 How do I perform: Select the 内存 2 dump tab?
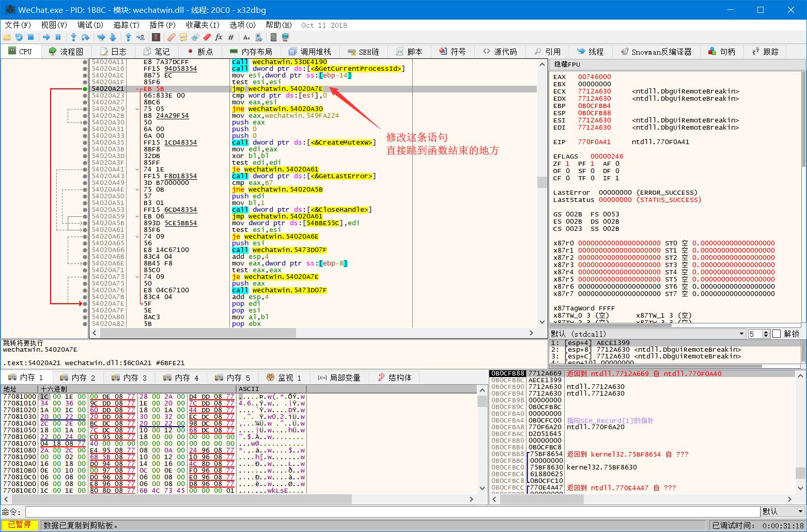78,378
